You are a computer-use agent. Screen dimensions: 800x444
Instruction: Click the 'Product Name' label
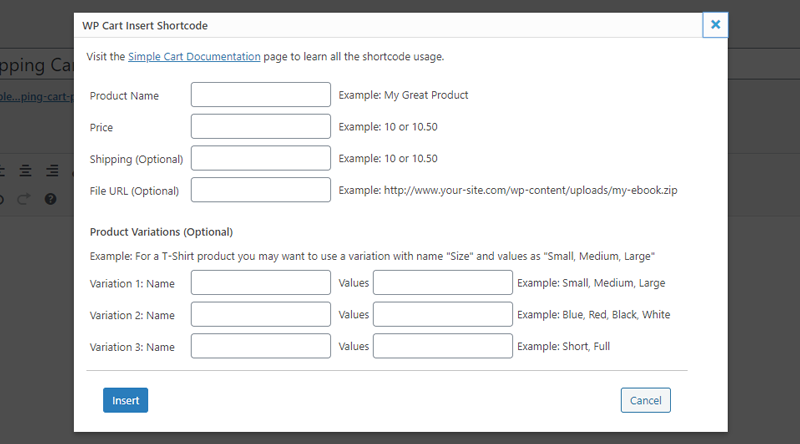pos(124,96)
